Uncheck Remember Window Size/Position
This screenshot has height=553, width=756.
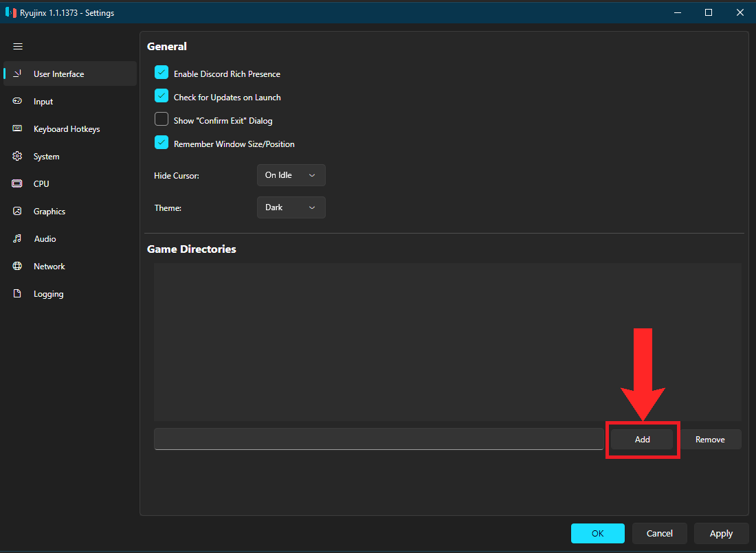click(162, 142)
